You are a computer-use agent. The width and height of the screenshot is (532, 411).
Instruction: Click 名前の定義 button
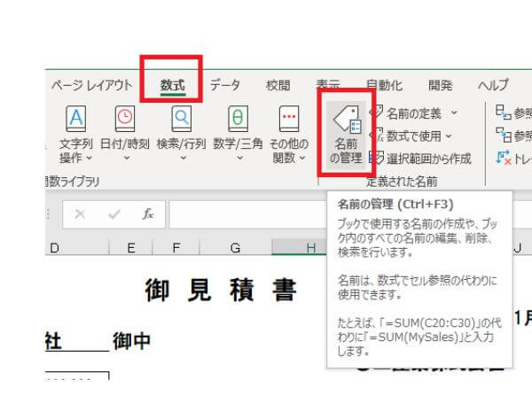pyautogui.click(x=409, y=113)
